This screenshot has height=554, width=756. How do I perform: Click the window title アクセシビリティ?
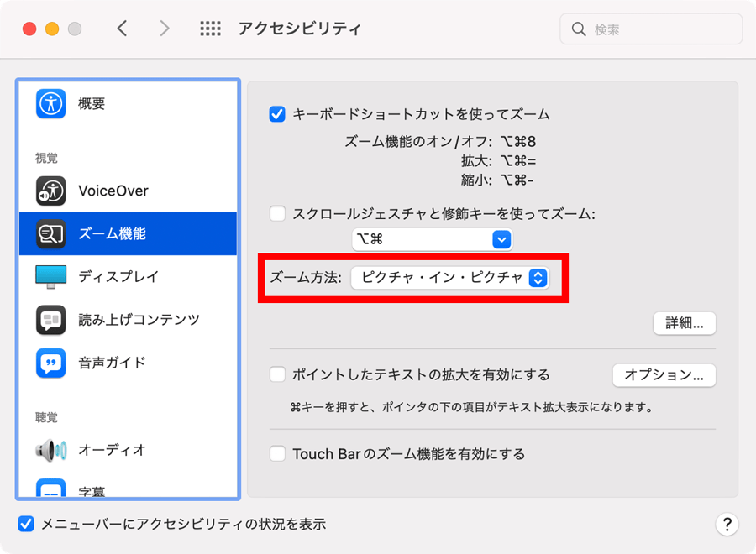[299, 29]
